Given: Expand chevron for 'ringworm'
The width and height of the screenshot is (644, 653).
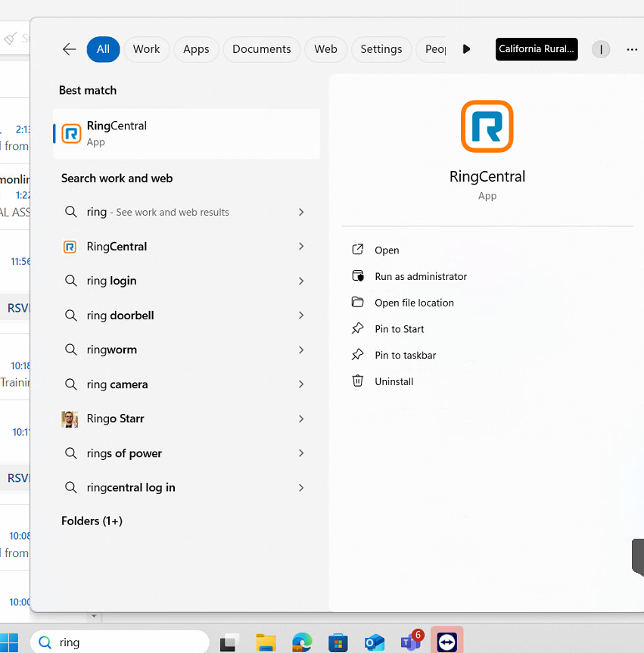Looking at the screenshot, I should pyautogui.click(x=301, y=350).
